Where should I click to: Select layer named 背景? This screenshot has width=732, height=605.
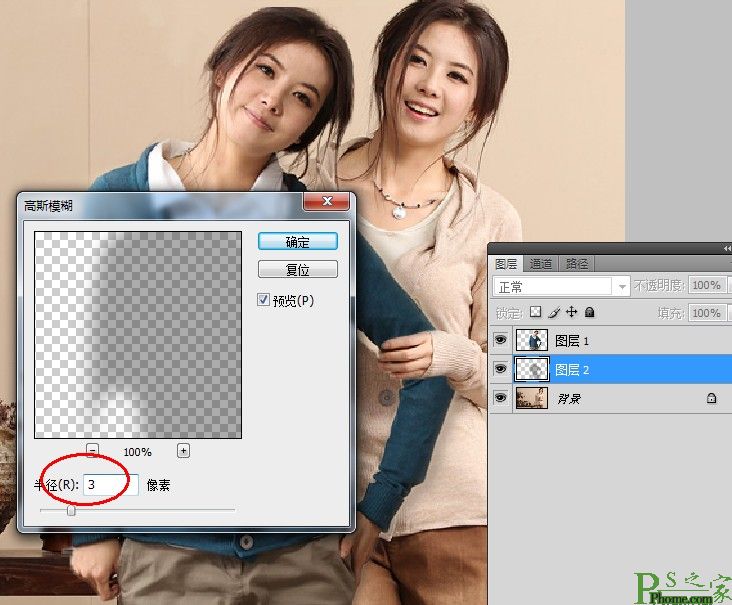pos(569,399)
